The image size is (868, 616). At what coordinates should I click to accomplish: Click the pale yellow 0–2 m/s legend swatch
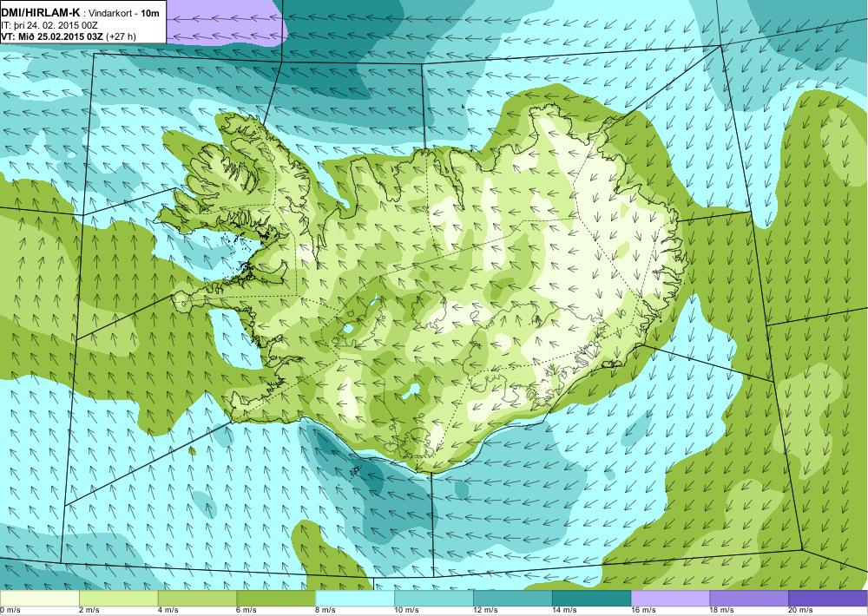coord(40,599)
